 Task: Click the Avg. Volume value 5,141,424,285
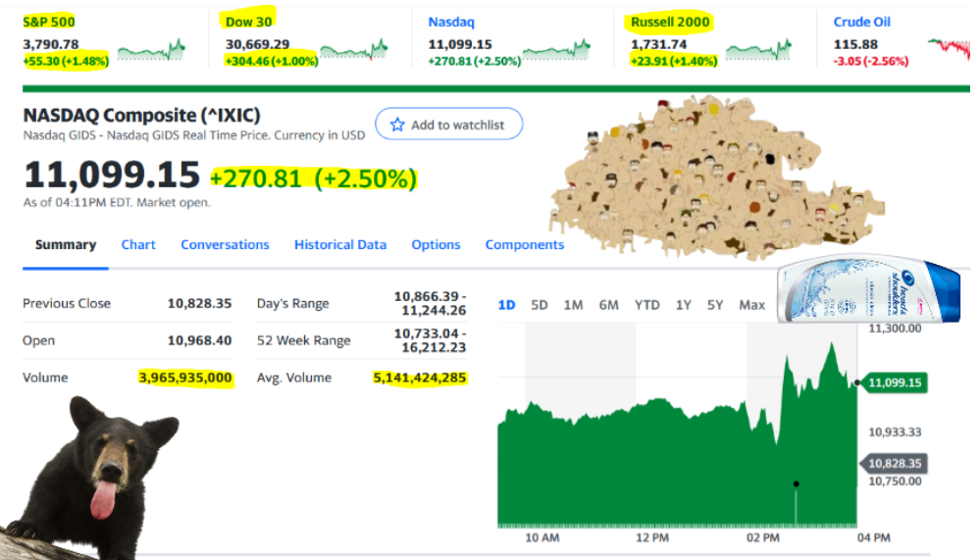point(420,378)
